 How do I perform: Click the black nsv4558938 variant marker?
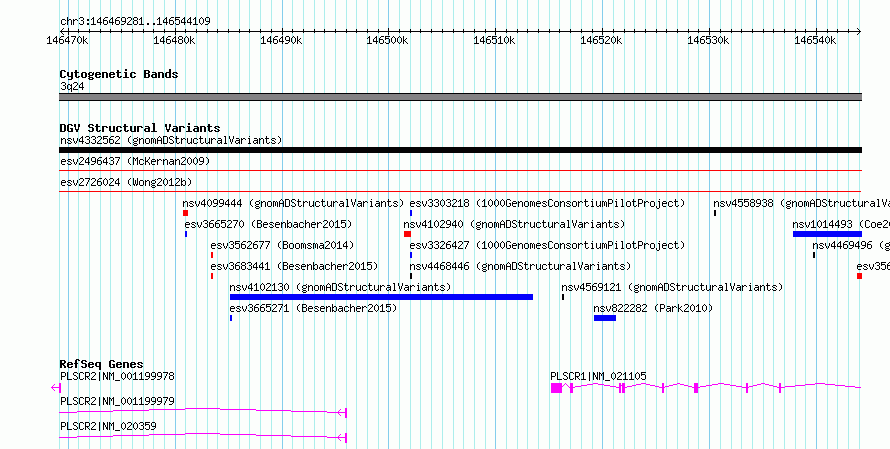click(x=715, y=213)
